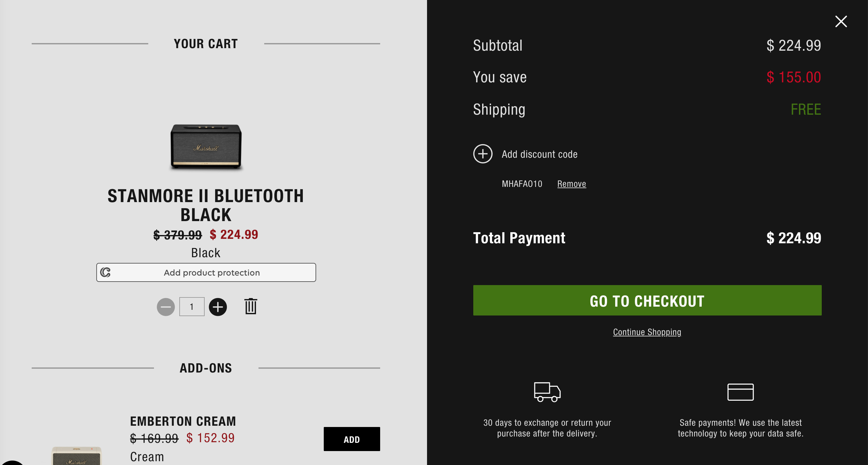Follow the Continue Shopping link
The width and height of the screenshot is (868, 465).
(647, 332)
